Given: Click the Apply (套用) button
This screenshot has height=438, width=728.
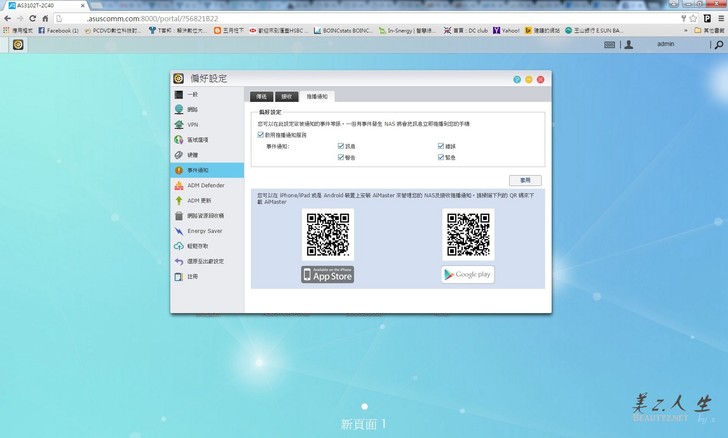Looking at the screenshot, I should point(525,180).
